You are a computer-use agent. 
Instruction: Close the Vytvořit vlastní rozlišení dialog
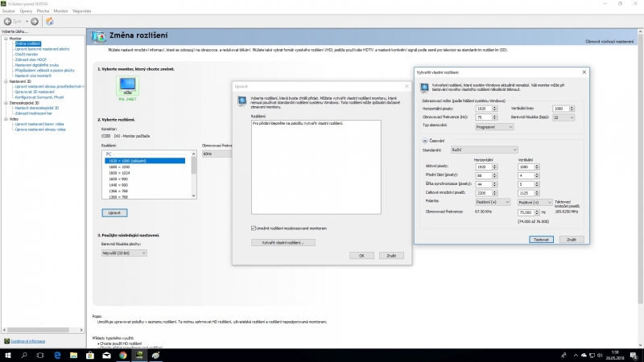[x=584, y=72]
